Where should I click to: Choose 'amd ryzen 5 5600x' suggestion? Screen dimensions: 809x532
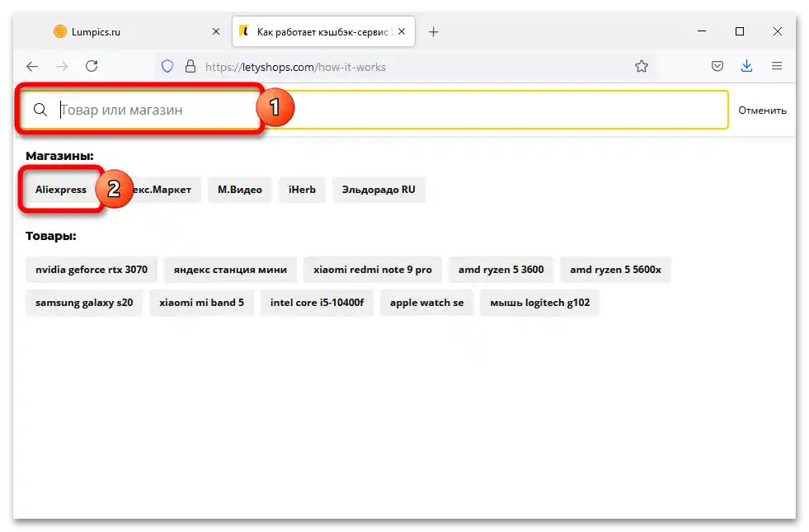tap(615, 270)
